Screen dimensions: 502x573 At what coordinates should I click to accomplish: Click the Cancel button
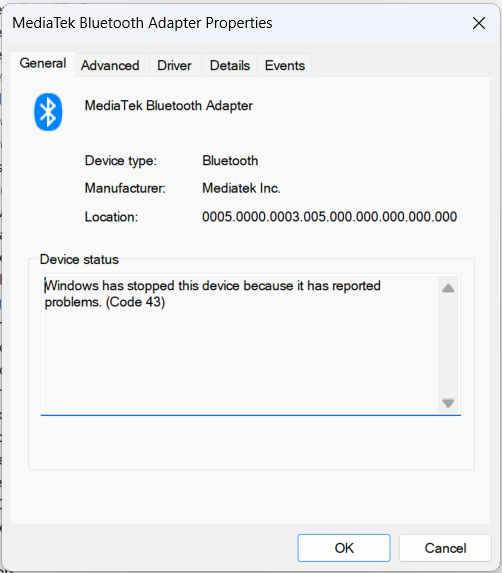(445, 548)
